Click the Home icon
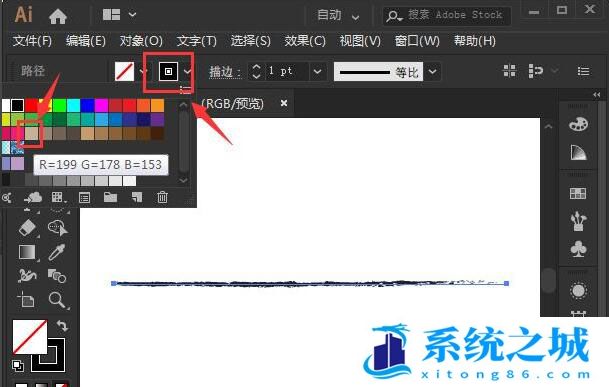This screenshot has height=387, width=609. (x=58, y=16)
